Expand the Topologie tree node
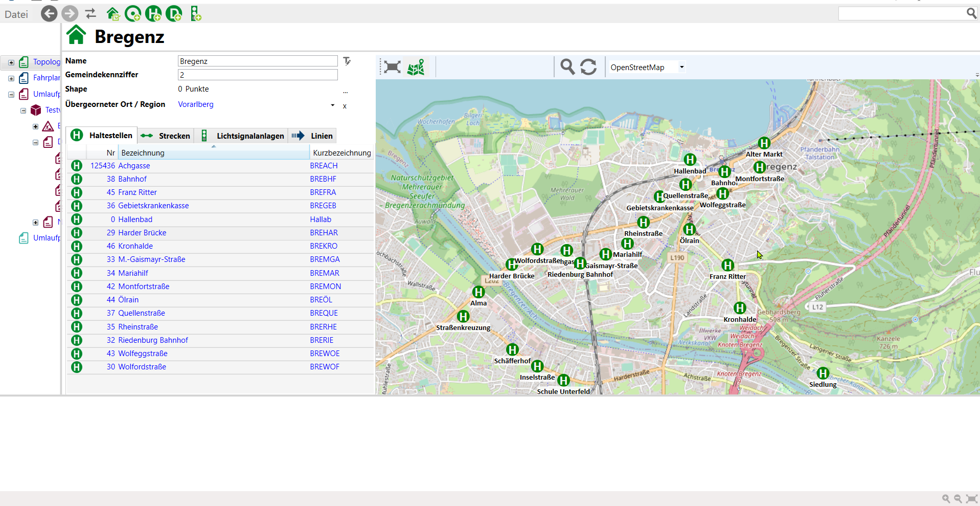This screenshot has height=506, width=980. 11,62
